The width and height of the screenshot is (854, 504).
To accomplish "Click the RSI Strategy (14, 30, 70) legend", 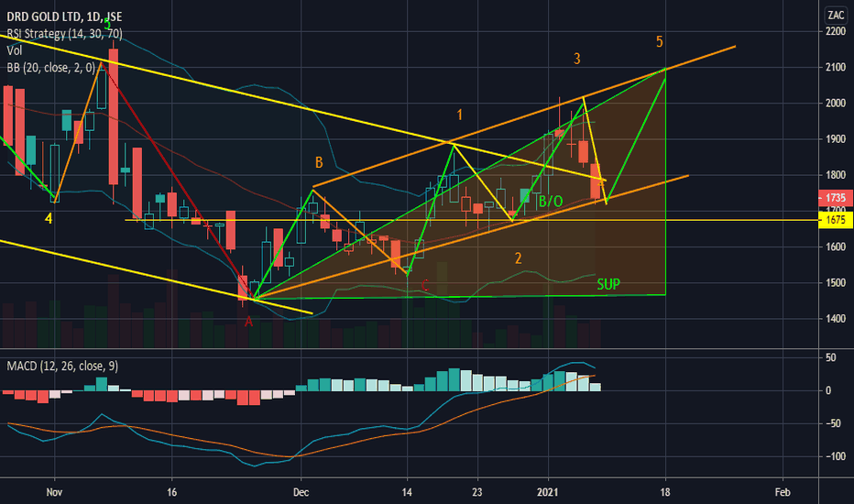I will pyautogui.click(x=64, y=34).
